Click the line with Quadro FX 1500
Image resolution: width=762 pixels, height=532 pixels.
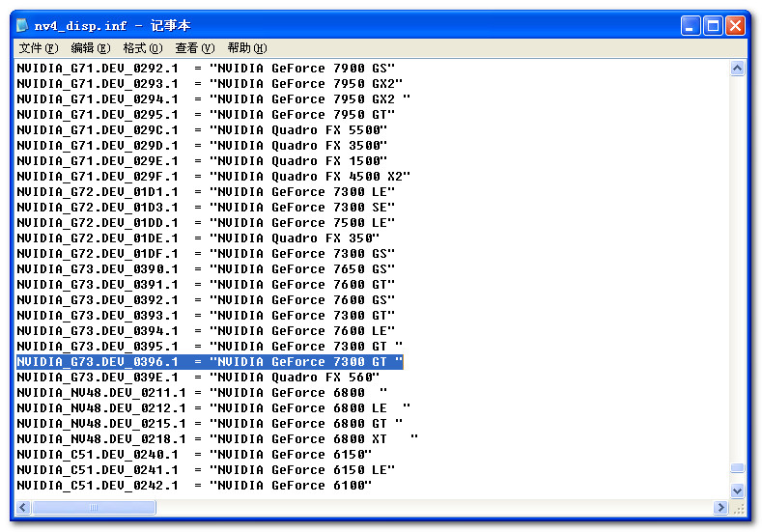pyautogui.click(x=202, y=161)
